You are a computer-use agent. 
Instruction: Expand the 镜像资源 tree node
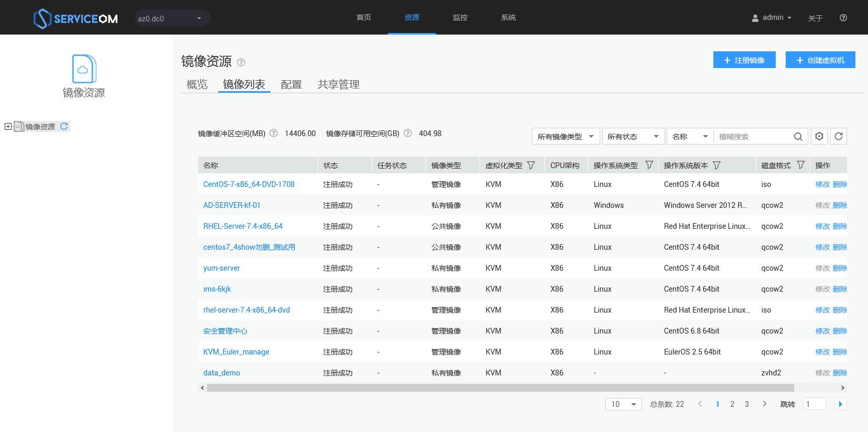8,126
